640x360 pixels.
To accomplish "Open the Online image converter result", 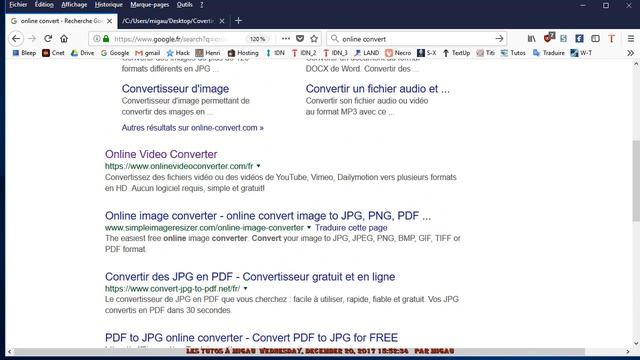I will [268, 216].
